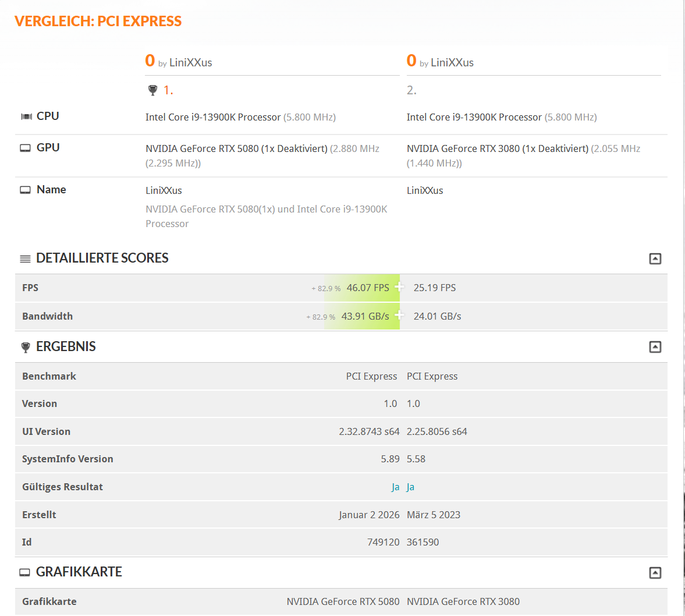This screenshot has height=616, width=685.
Task: Click the list icon beside Detaillierte Scores
Action: tap(26, 259)
